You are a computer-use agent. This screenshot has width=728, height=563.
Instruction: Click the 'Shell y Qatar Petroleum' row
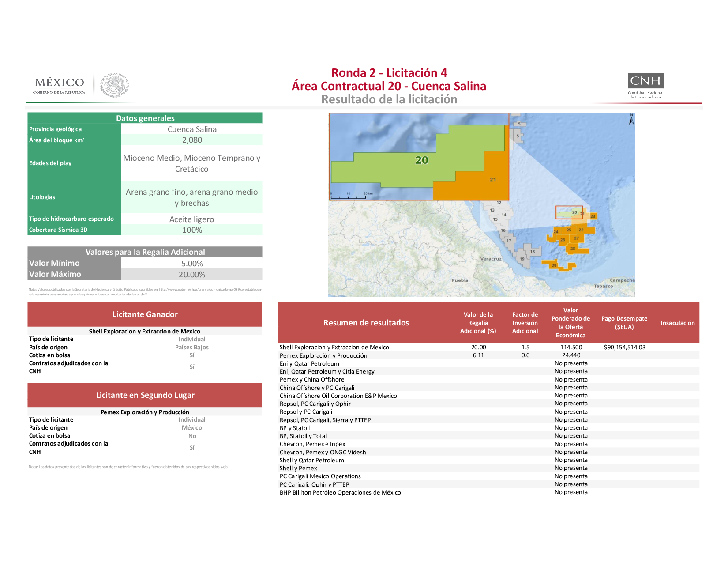pos(489,460)
